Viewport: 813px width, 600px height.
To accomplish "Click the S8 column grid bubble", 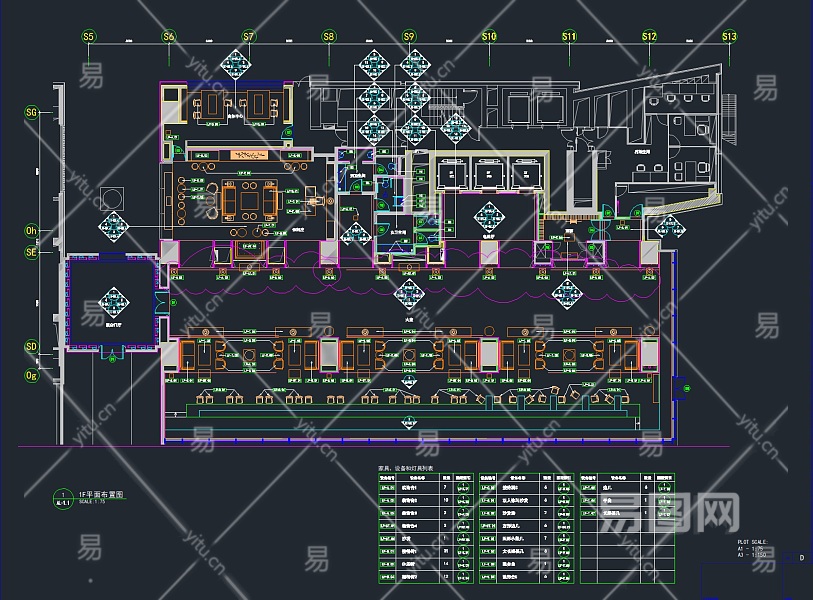I will tap(329, 37).
